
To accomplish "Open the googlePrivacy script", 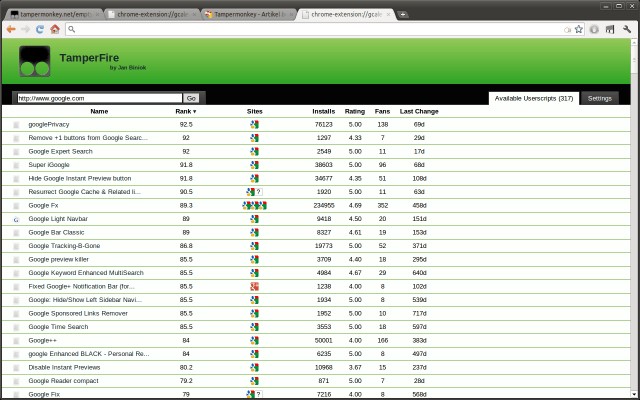I will pos(49,124).
